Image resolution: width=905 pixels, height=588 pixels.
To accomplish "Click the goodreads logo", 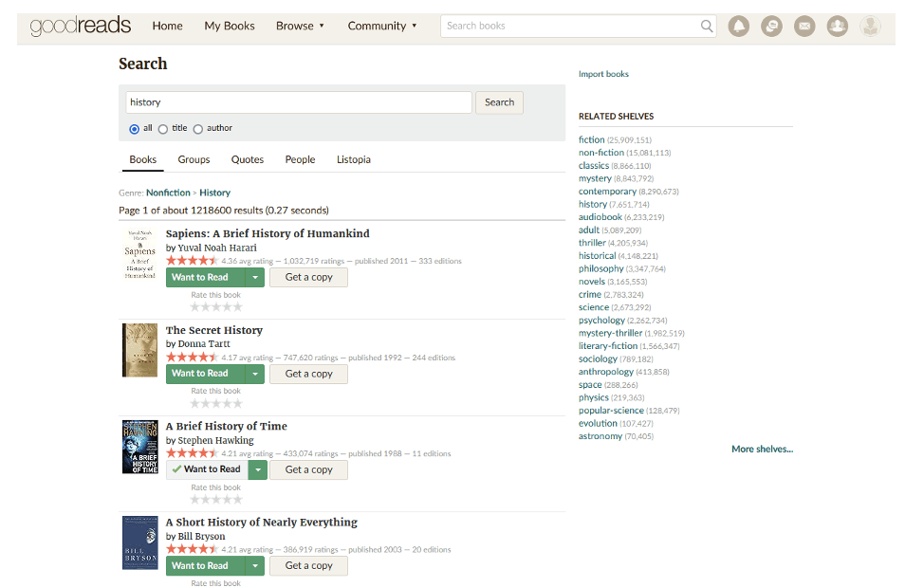I will (x=81, y=26).
